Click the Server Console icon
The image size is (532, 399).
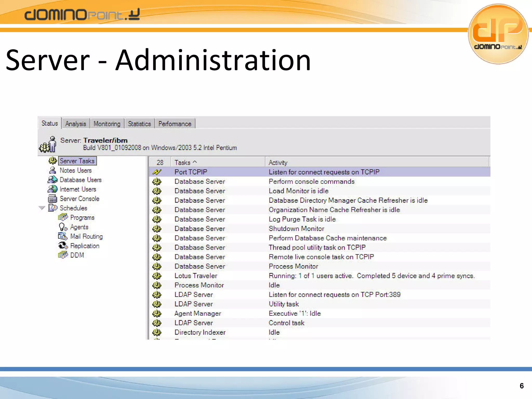pyautogui.click(x=52, y=198)
